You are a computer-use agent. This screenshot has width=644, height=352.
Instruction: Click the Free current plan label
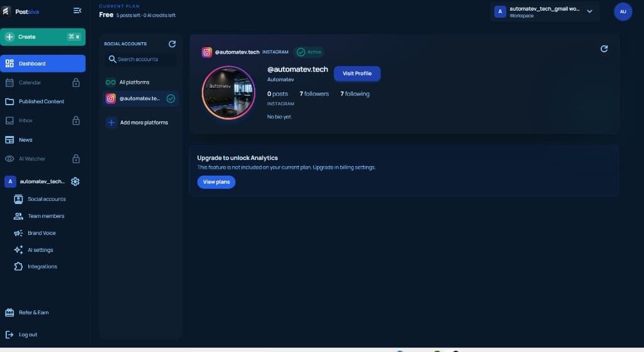coord(106,15)
